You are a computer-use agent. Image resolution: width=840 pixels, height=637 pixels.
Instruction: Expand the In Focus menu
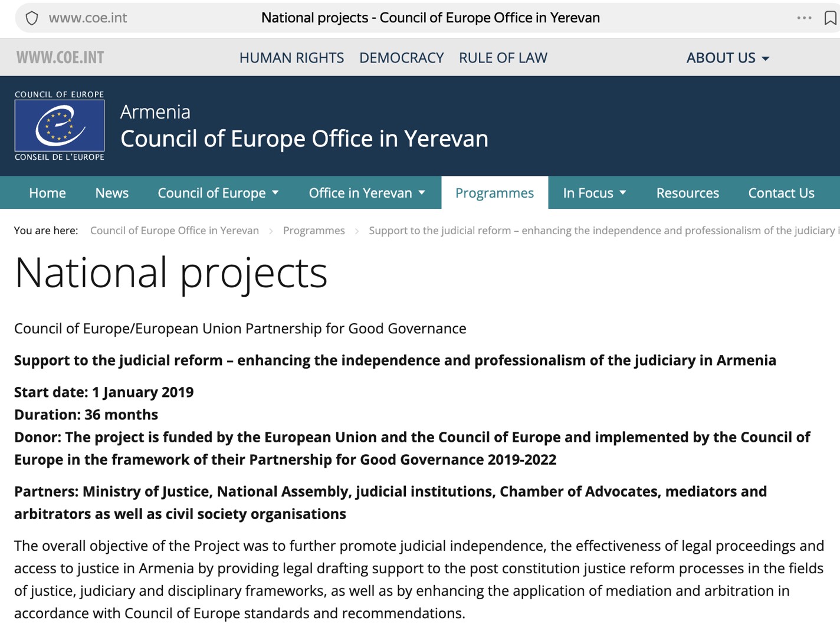click(x=595, y=193)
